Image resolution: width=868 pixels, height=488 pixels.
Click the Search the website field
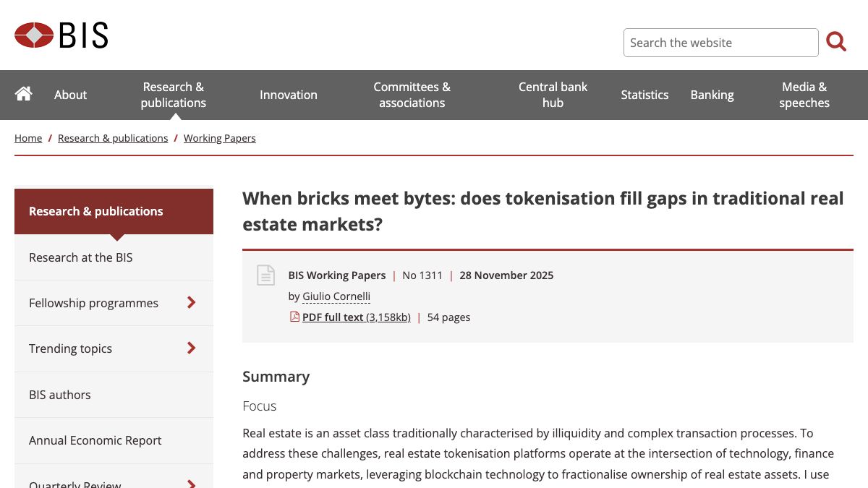[x=720, y=43]
